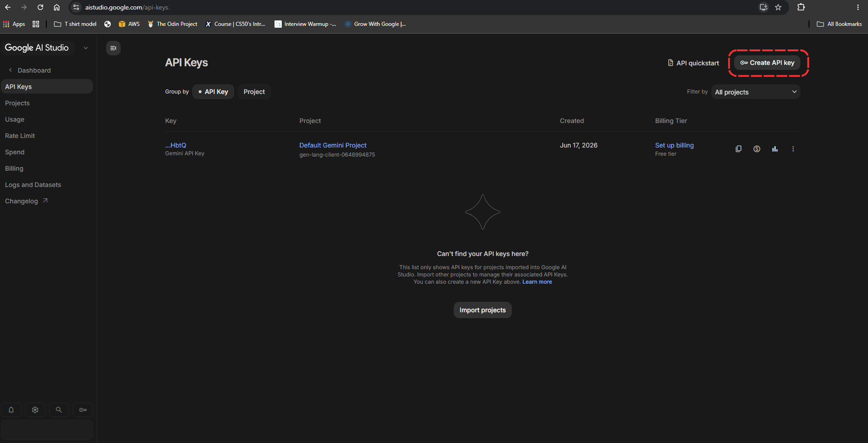Click Set up billing link
This screenshot has width=868, height=443.
(674, 145)
